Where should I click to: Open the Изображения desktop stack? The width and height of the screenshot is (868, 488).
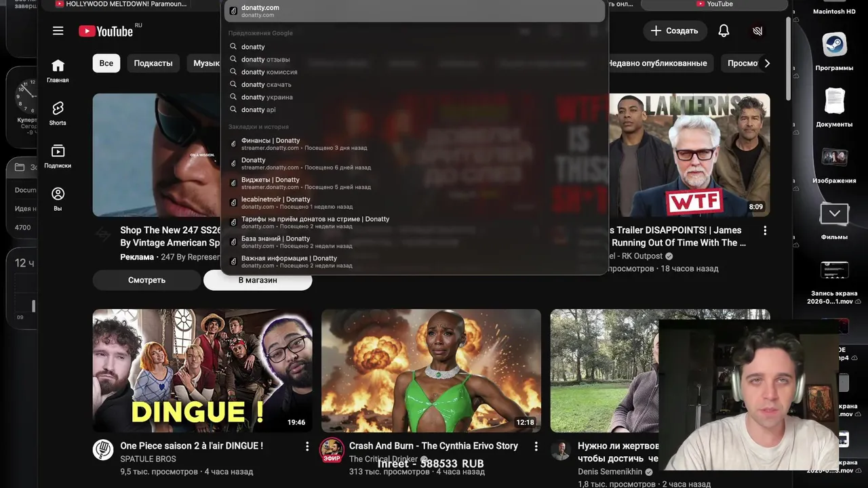[834, 164]
